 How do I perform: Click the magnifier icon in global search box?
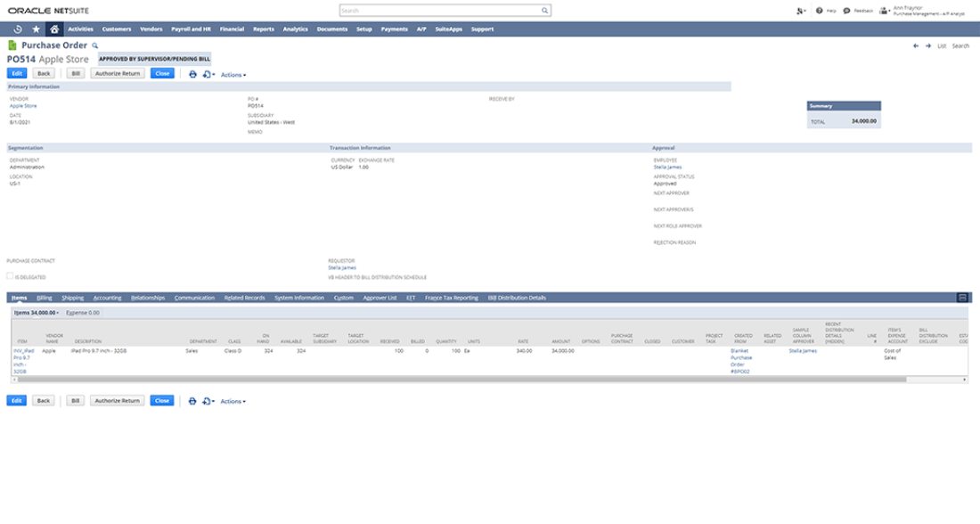coord(544,11)
